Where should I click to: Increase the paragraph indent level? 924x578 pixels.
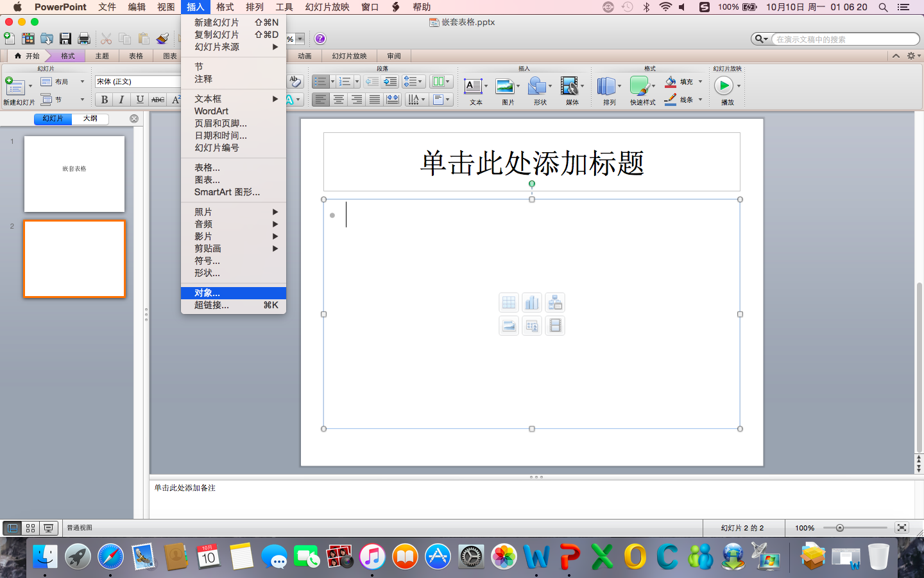click(x=390, y=82)
